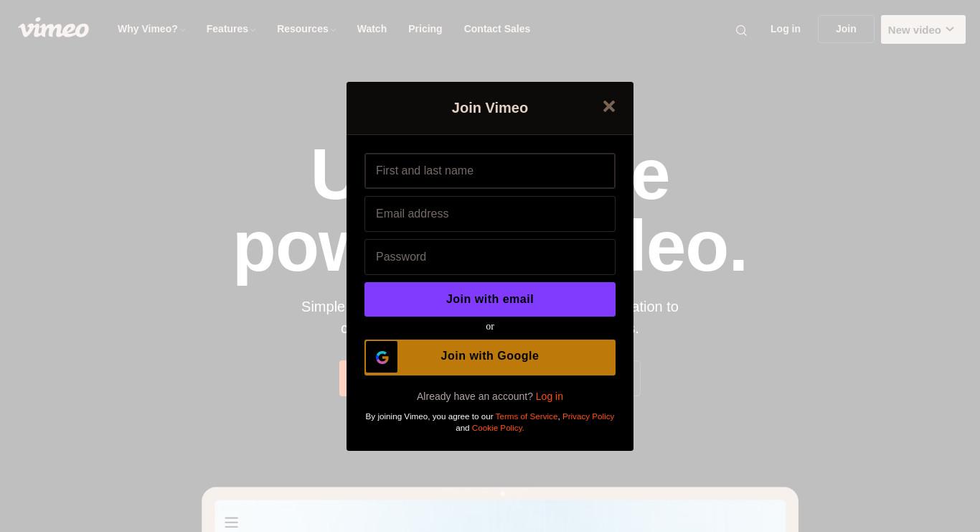980x532 pixels.
Task: Open the Pricing page
Action: pyautogui.click(x=425, y=29)
